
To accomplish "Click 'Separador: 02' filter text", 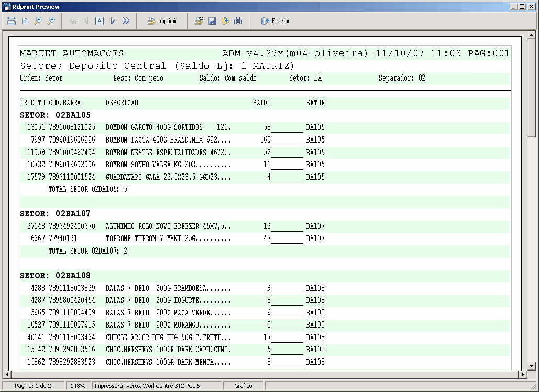I will point(402,78).
